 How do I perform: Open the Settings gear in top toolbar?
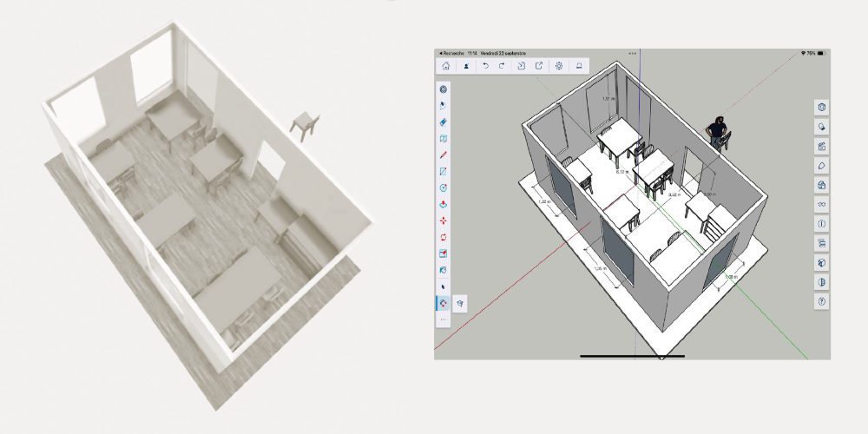559,66
